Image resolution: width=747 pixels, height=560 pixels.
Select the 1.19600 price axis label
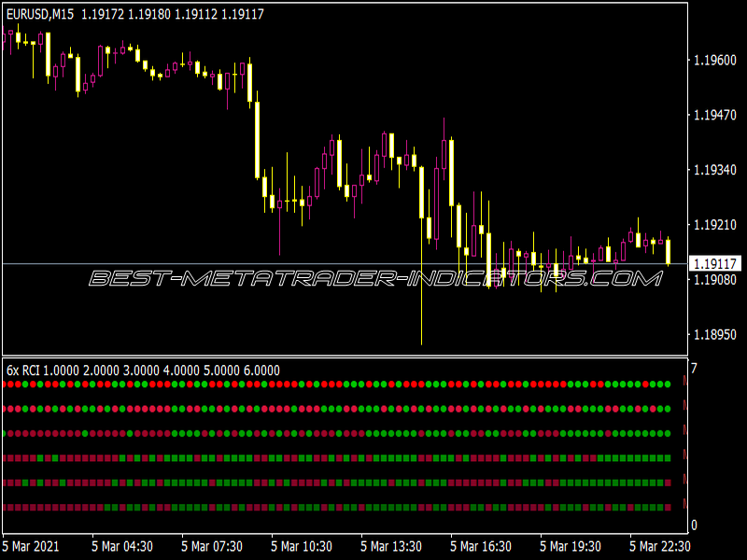pyautogui.click(x=715, y=61)
